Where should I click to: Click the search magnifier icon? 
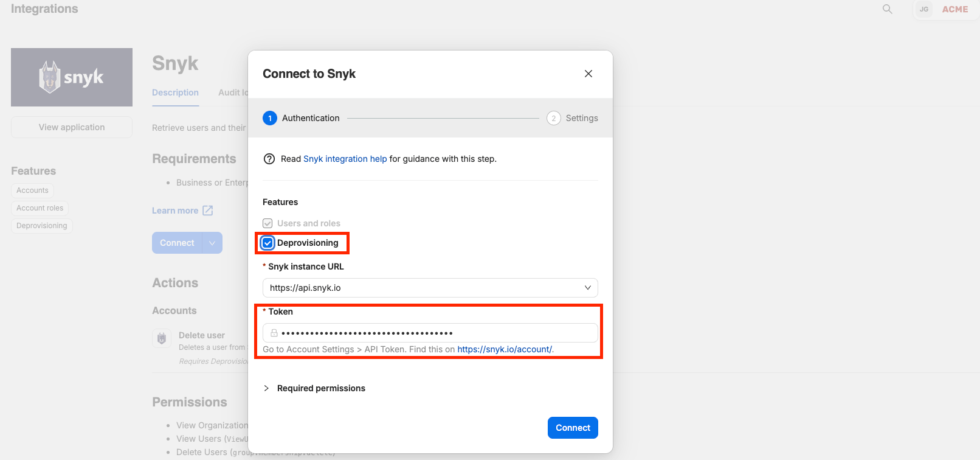pyautogui.click(x=888, y=9)
